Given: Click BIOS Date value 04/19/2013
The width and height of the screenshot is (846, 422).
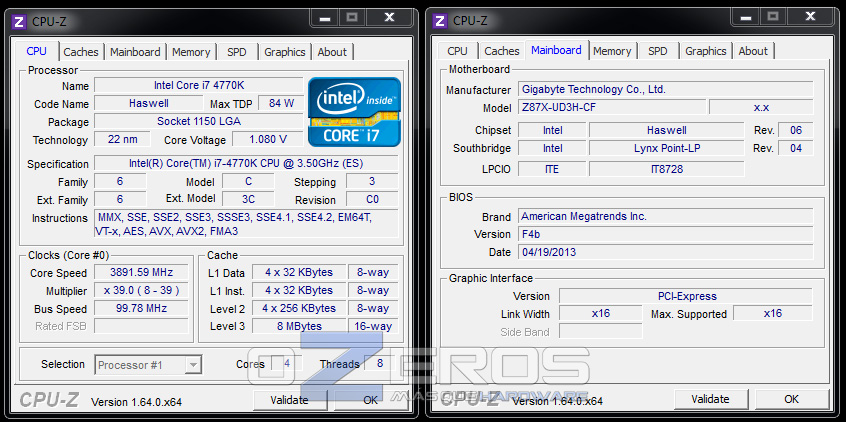Looking at the screenshot, I should pyautogui.click(x=666, y=252).
